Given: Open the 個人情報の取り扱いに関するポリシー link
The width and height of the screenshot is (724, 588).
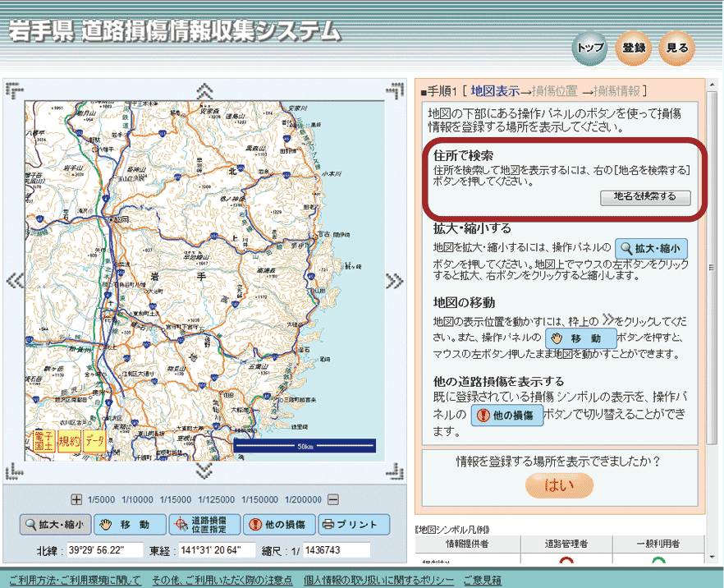Looking at the screenshot, I should (x=378, y=580).
